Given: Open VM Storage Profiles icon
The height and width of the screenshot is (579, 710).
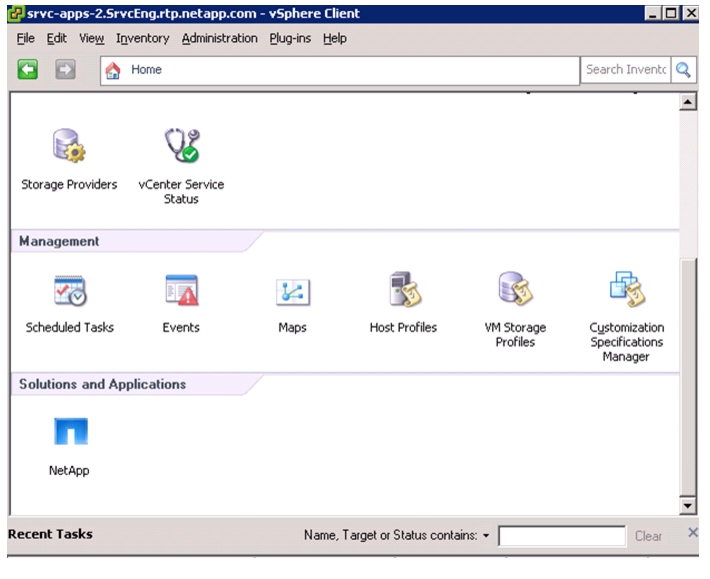Looking at the screenshot, I should (515, 289).
